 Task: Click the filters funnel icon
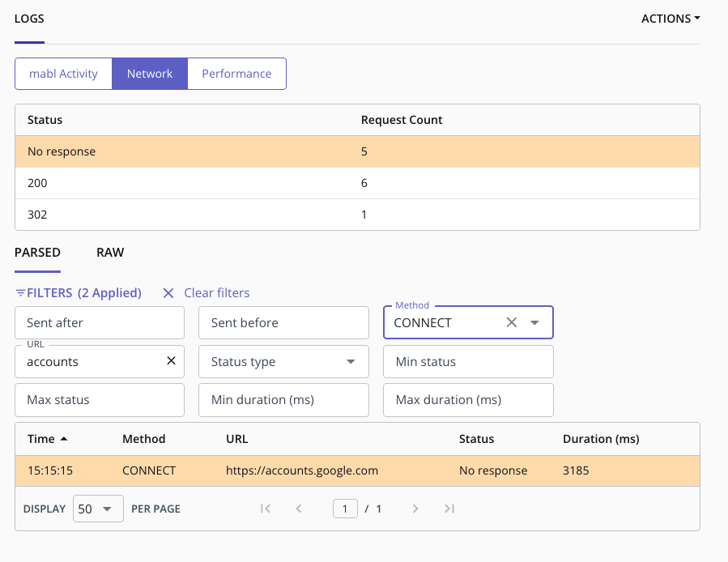click(x=20, y=293)
